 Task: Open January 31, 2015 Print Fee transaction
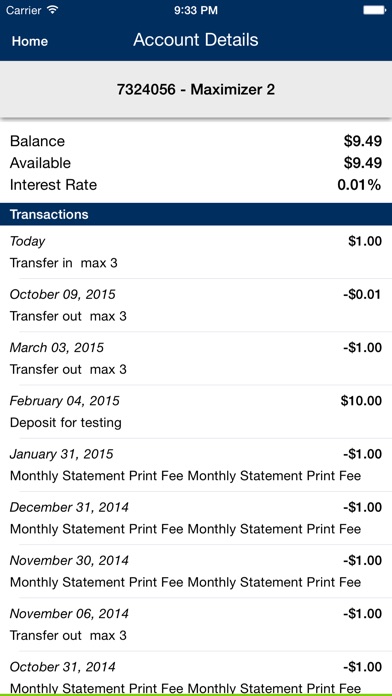click(x=196, y=465)
